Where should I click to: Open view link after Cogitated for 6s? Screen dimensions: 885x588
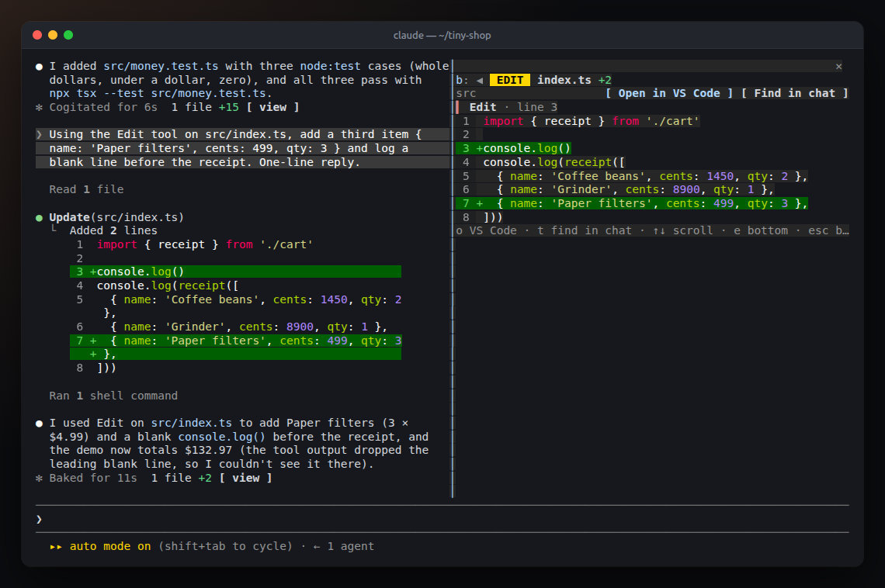tap(272, 107)
